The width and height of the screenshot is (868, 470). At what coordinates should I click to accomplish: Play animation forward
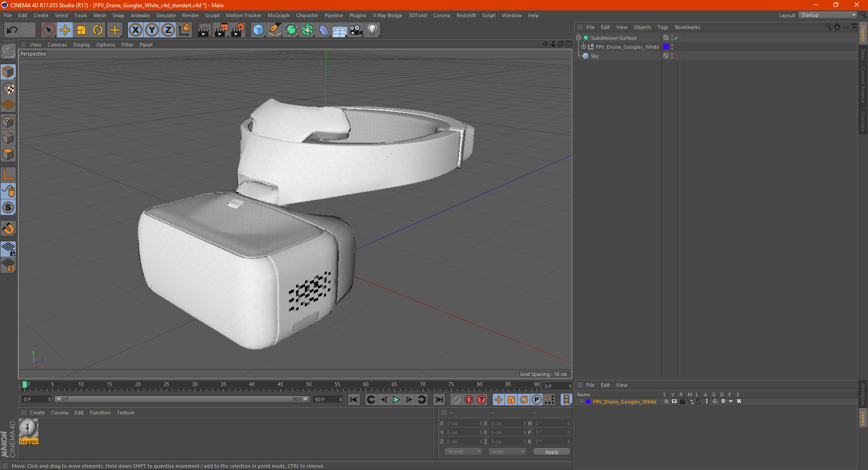tap(396, 399)
